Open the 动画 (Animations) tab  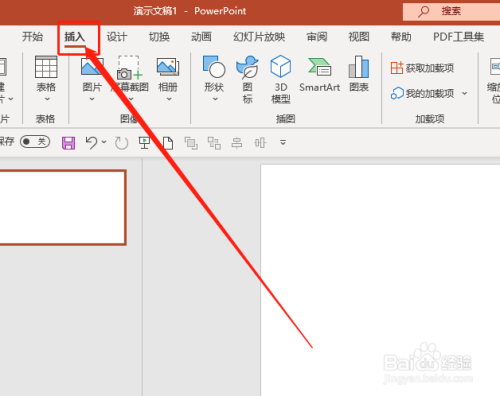tap(201, 37)
